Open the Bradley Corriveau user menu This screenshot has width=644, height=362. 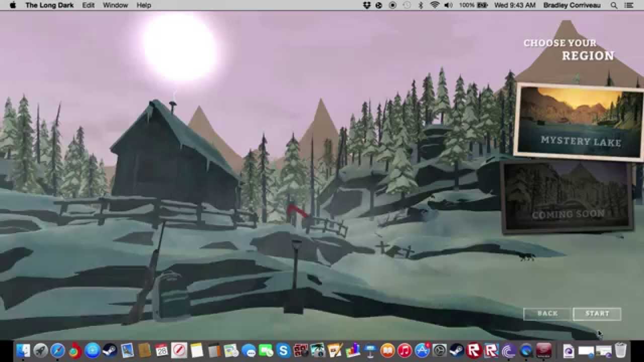[572, 5]
